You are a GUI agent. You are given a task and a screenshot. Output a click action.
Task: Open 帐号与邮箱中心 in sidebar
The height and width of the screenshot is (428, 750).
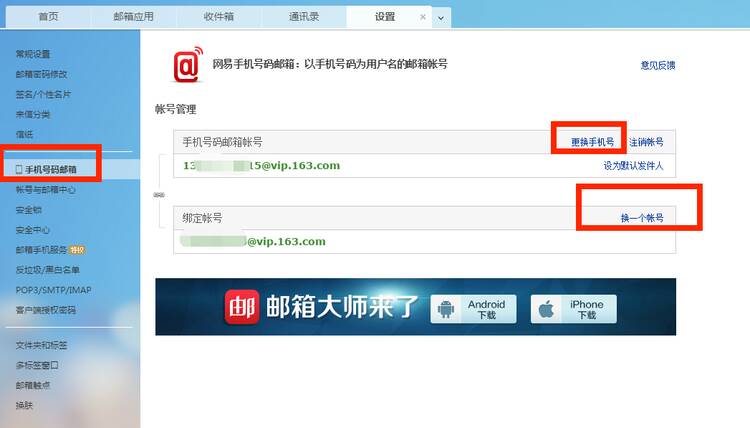coord(45,190)
